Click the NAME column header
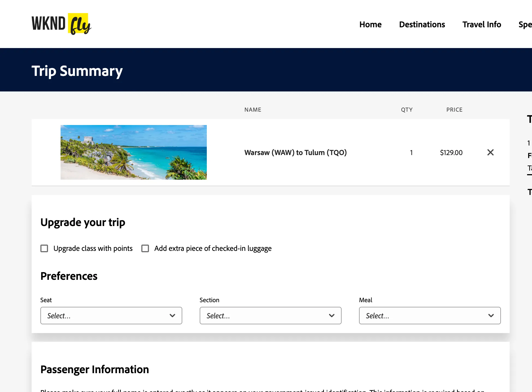This screenshot has height=392, width=532. pos(253,110)
